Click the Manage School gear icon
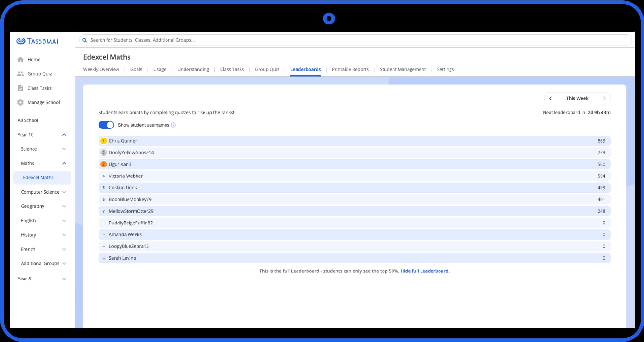 coord(20,102)
